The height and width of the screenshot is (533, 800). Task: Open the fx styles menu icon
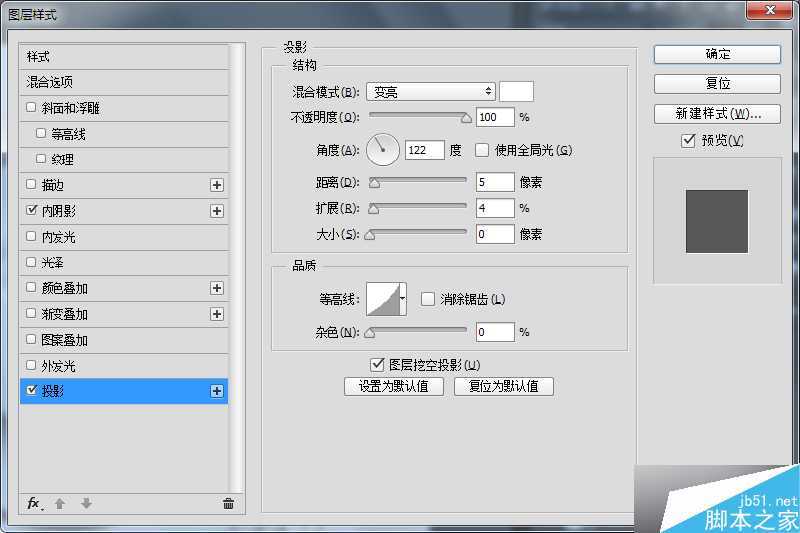click(x=34, y=503)
